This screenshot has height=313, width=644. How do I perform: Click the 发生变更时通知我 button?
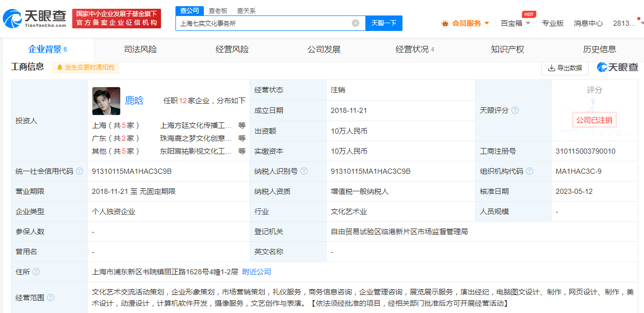86,68
